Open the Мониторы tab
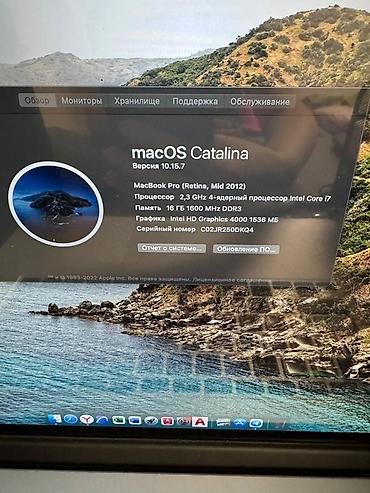Viewport: 370px width, 493px height. [x=82, y=101]
